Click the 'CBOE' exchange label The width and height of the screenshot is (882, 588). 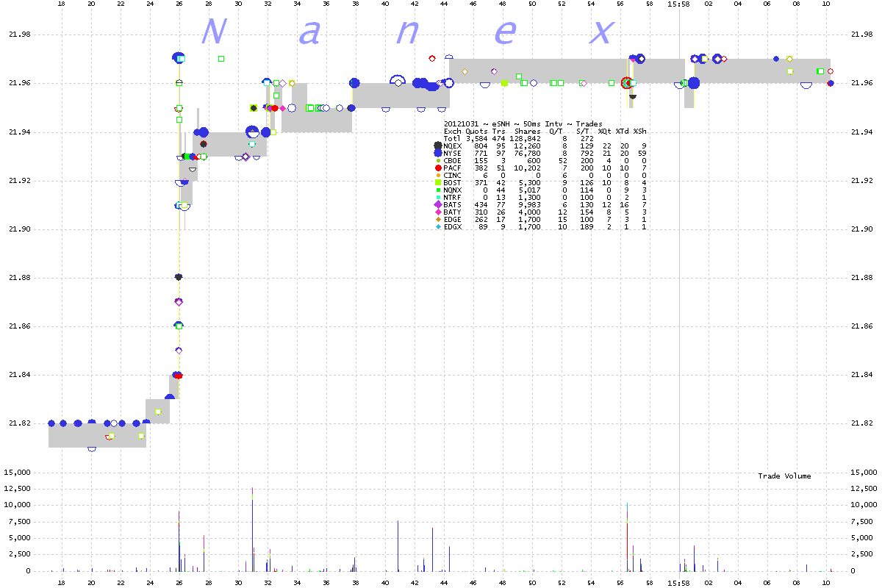[452, 160]
